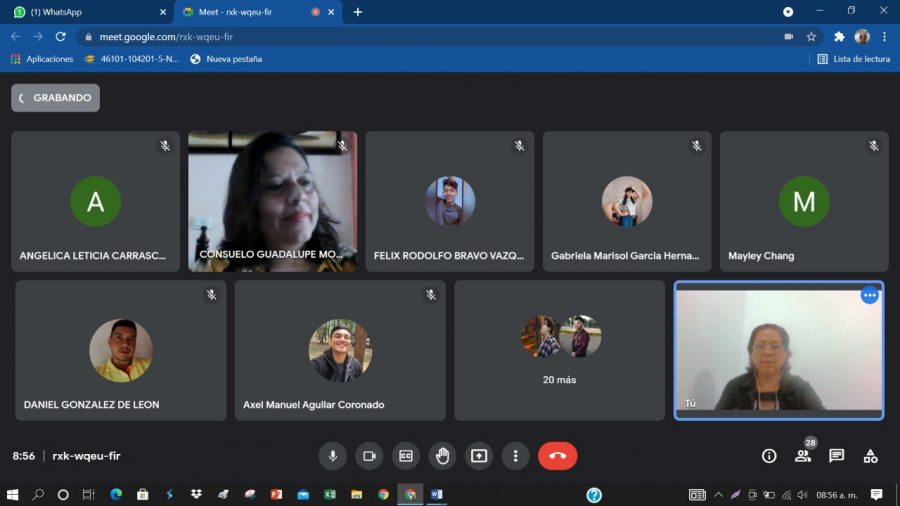Turn off the camera in the call bar
This screenshot has width=900, height=506.
pos(369,456)
